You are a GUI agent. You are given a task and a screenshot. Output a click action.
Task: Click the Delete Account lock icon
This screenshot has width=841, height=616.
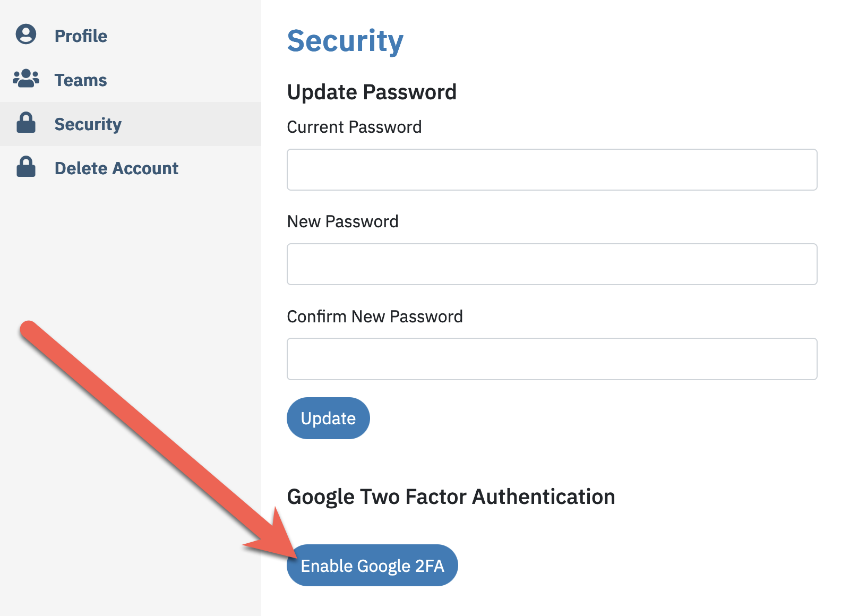[x=25, y=168]
